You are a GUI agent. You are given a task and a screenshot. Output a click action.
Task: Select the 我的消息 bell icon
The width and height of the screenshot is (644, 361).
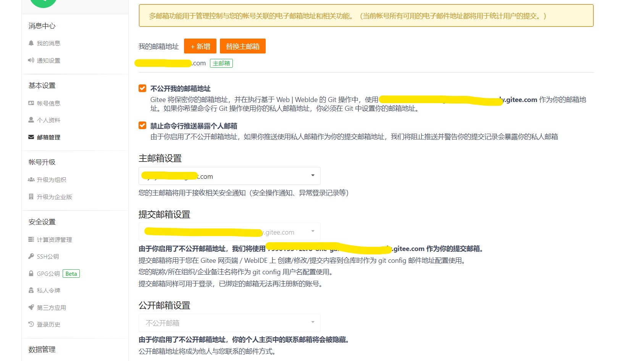point(31,43)
